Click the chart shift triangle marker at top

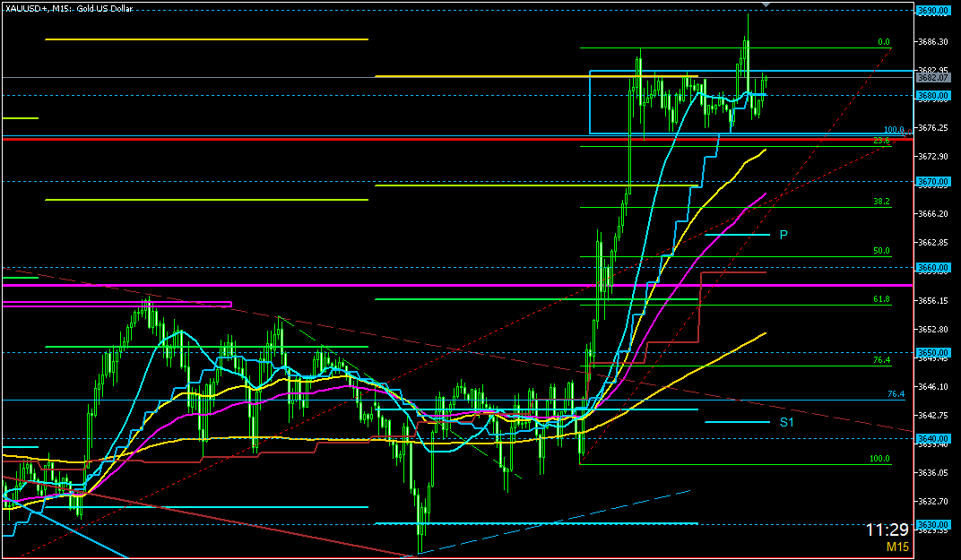click(x=765, y=4)
